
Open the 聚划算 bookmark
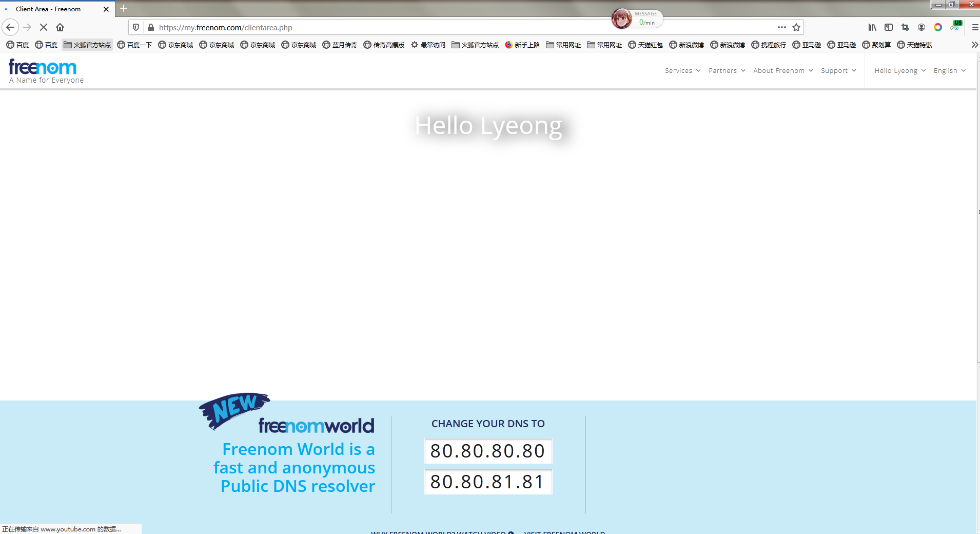click(x=876, y=45)
